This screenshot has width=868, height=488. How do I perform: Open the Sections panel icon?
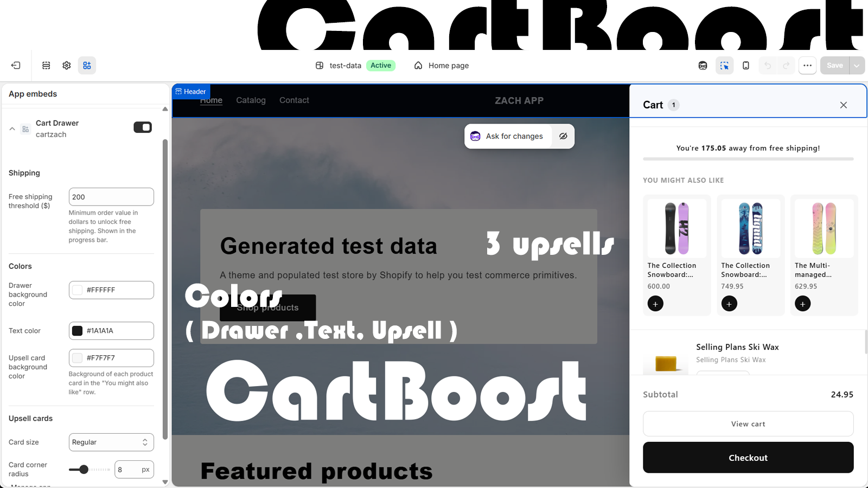46,66
